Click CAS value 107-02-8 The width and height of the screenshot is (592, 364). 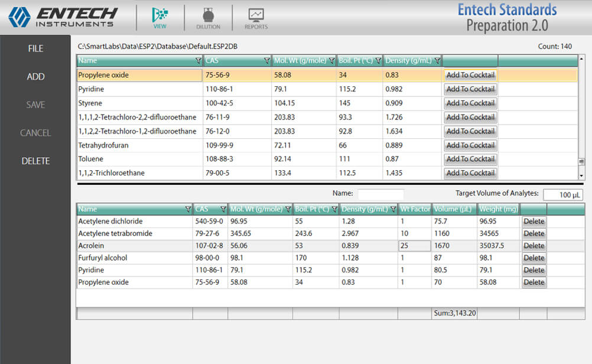(x=209, y=245)
